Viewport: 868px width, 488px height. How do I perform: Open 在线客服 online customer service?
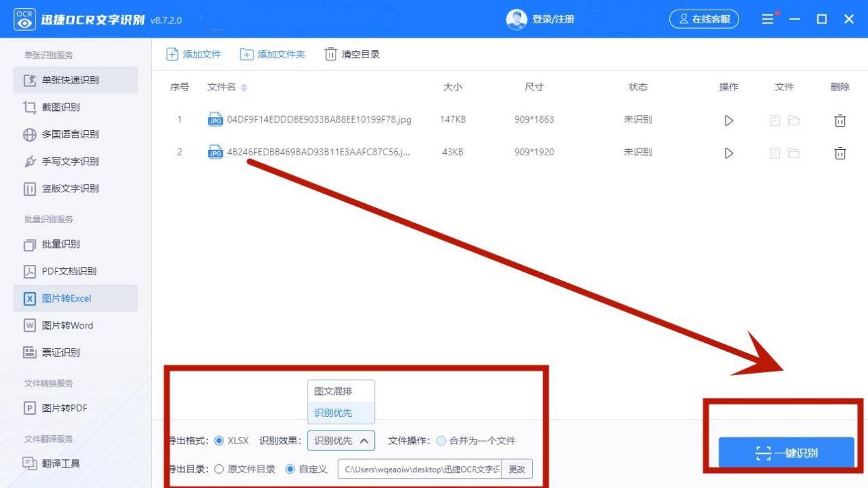[x=705, y=19]
